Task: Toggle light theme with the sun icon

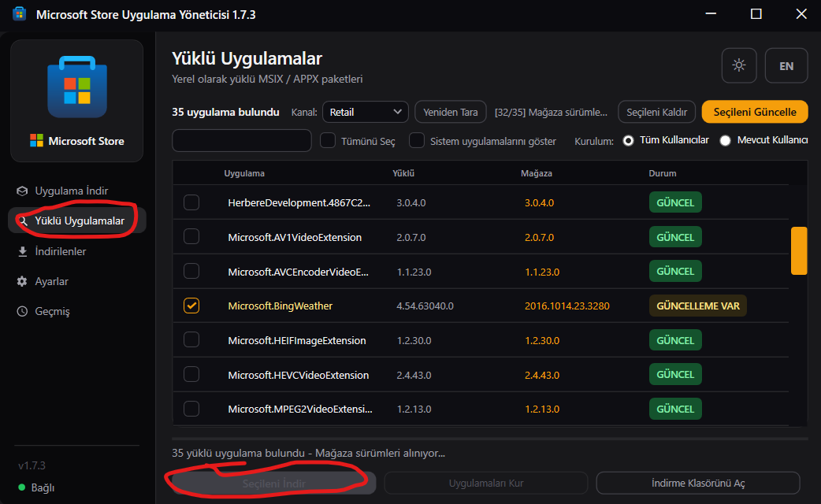Action: tap(739, 65)
